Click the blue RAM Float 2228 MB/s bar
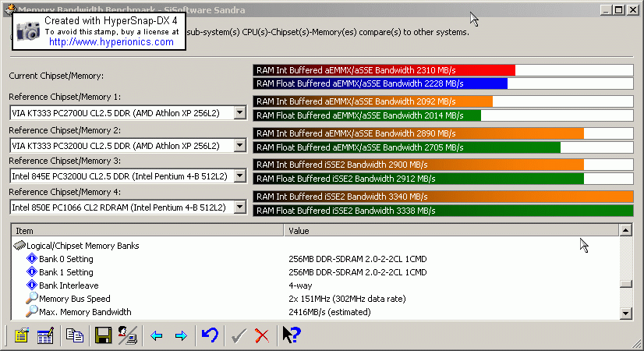This screenshot has width=644, height=351. point(380,83)
